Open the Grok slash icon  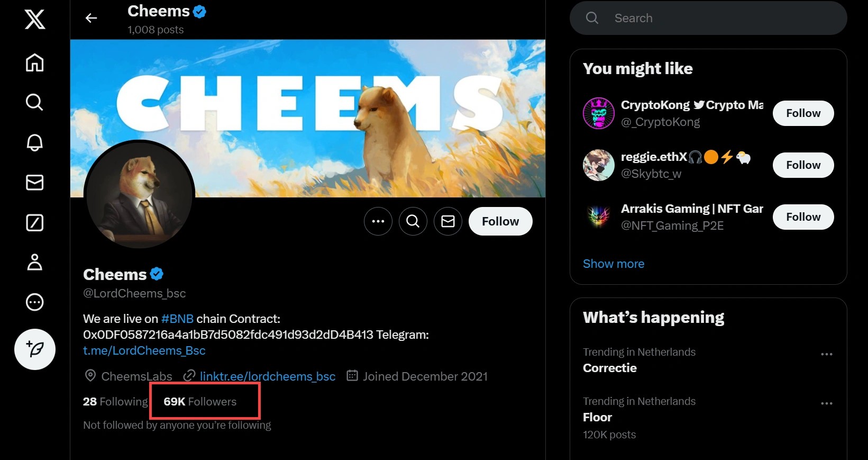pyautogui.click(x=35, y=223)
